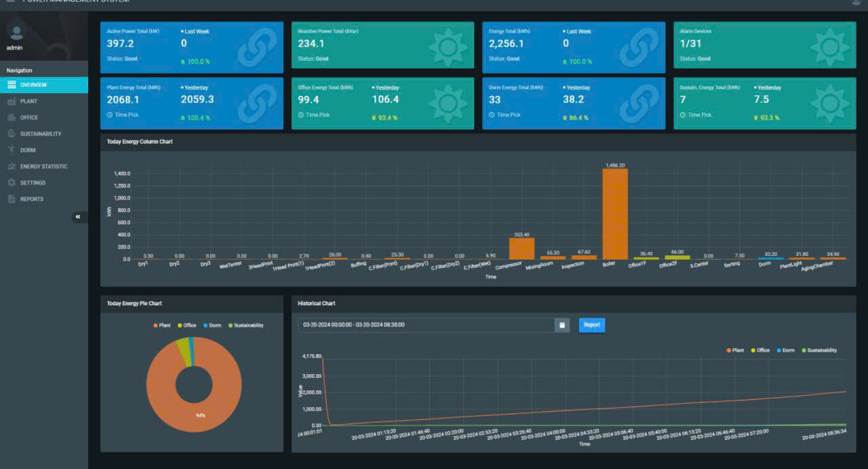Open the calendar date picker in Historical Chart
The height and width of the screenshot is (469, 868).
click(x=562, y=325)
